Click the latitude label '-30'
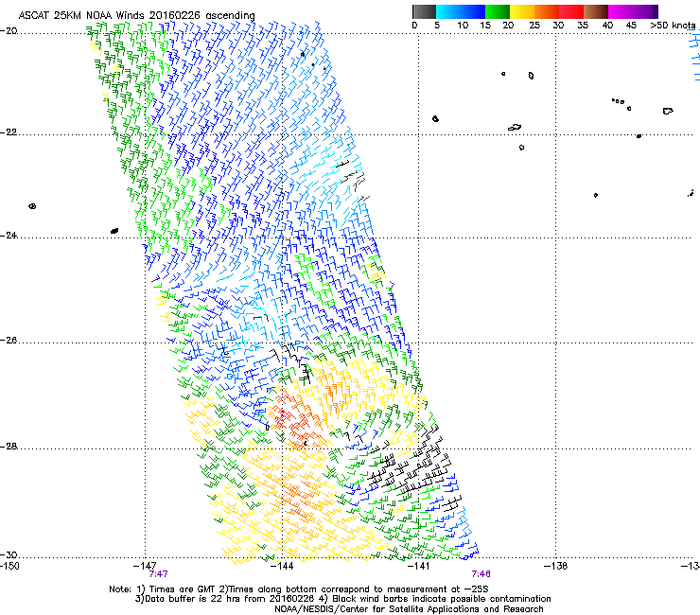Image resolution: width=700 pixels, height=615 pixels. (9, 554)
